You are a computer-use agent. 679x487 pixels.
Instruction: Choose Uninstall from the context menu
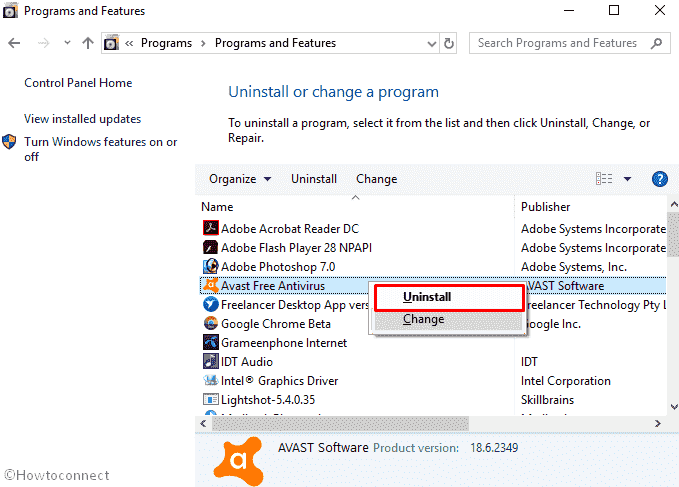pyautogui.click(x=427, y=297)
